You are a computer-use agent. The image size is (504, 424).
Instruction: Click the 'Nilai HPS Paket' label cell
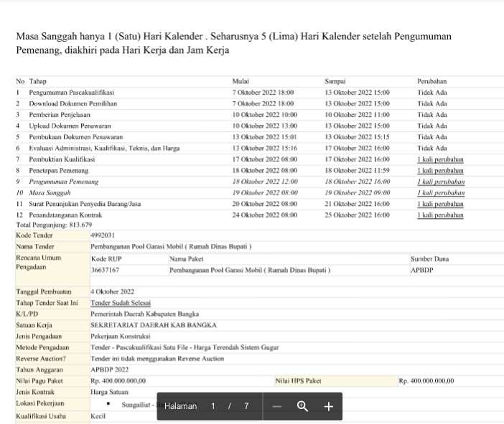pos(336,381)
